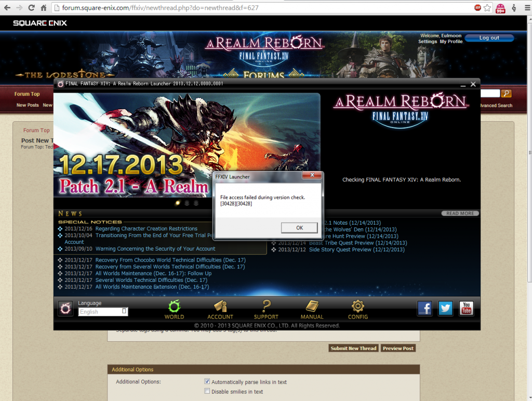Click Submit New Thread button
The height and width of the screenshot is (401, 532).
tap(353, 348)
